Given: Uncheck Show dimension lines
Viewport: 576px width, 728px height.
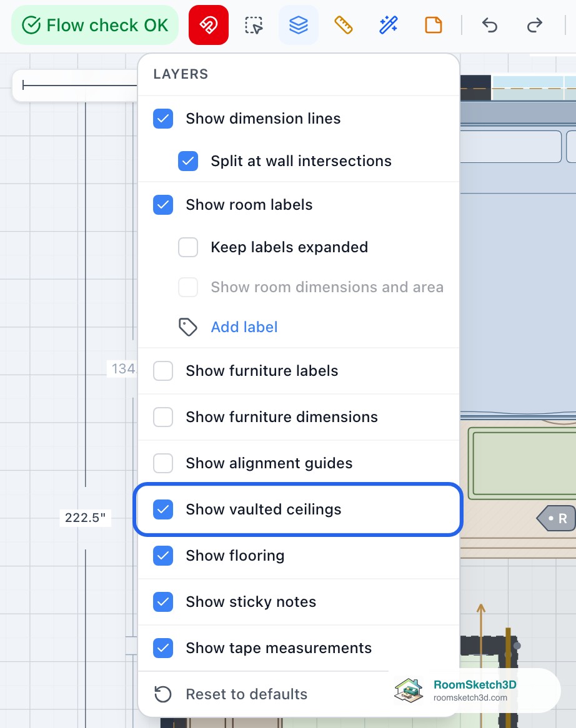Looking at the screenshot, I should [x=163, y=119].
